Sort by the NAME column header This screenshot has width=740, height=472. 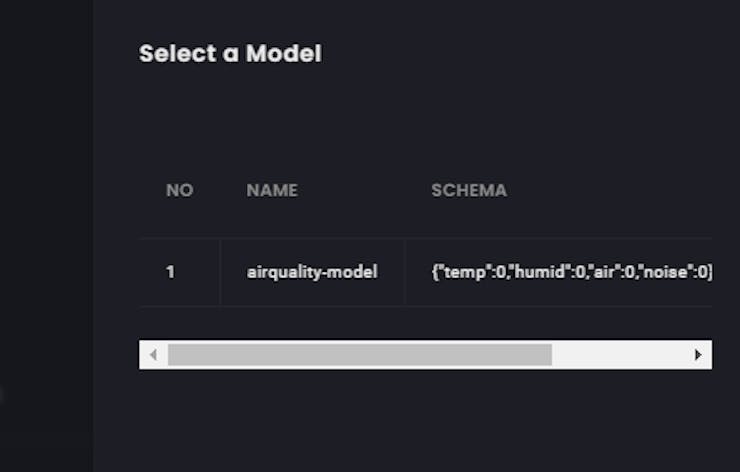tap(272, 190)
